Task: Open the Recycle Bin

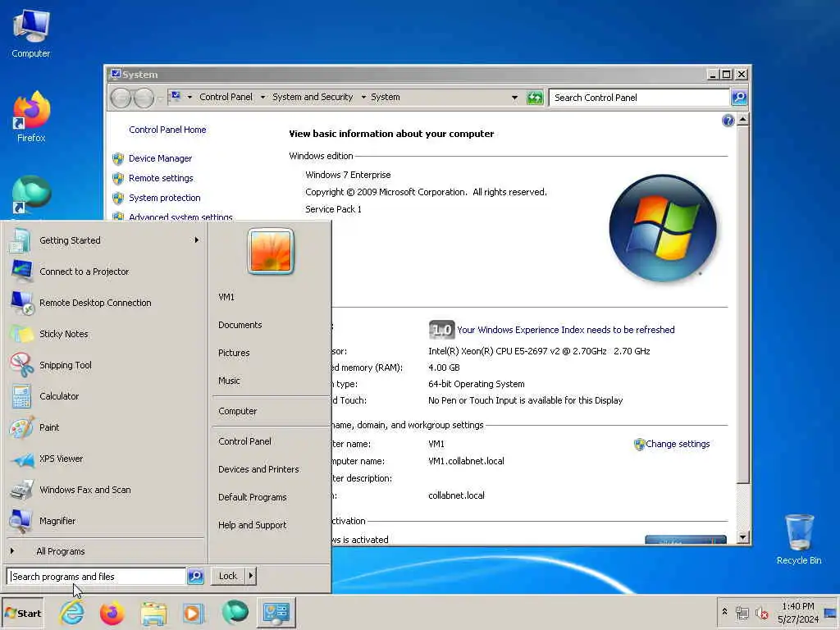Action: [x=799, y=540]
